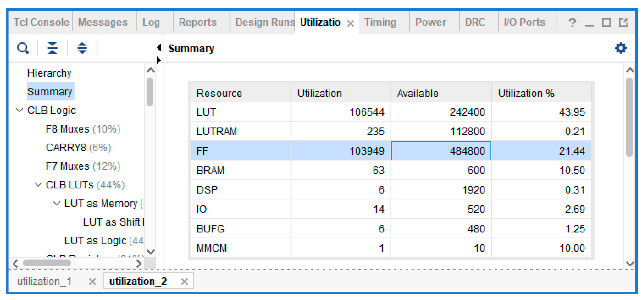Click left-pointing splitter collapse arrow

click(159, 47)
